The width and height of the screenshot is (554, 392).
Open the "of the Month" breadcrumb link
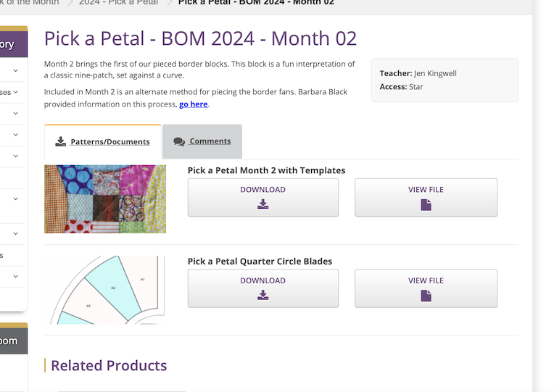29,3
